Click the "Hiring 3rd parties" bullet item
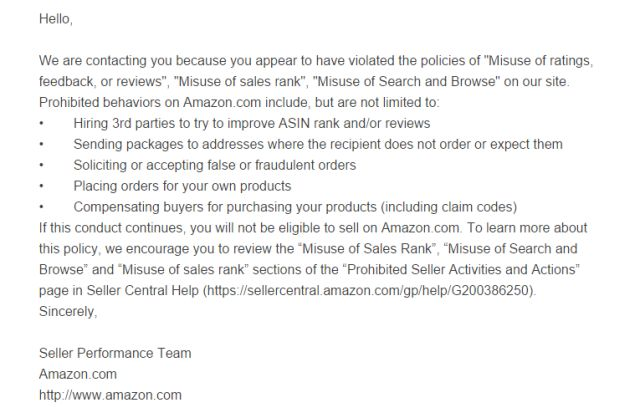The width and height of the screenshot is (640, 413). point(252,123)
